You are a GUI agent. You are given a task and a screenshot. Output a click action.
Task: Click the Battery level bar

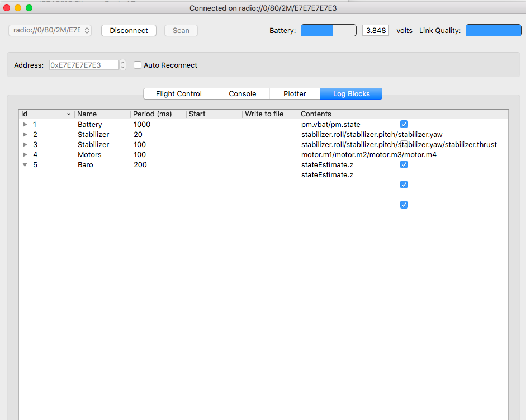click(x=328, y=31)
